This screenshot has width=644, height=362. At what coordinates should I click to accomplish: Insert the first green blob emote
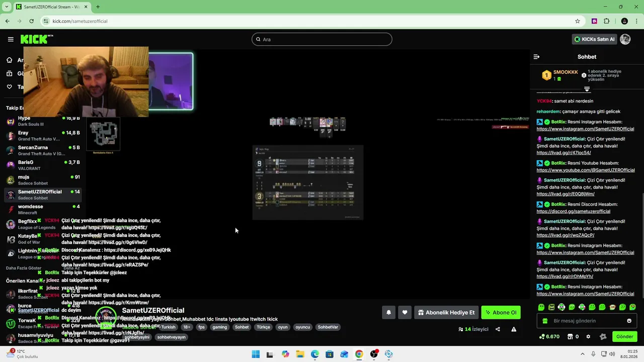click(x=541, y=307)
